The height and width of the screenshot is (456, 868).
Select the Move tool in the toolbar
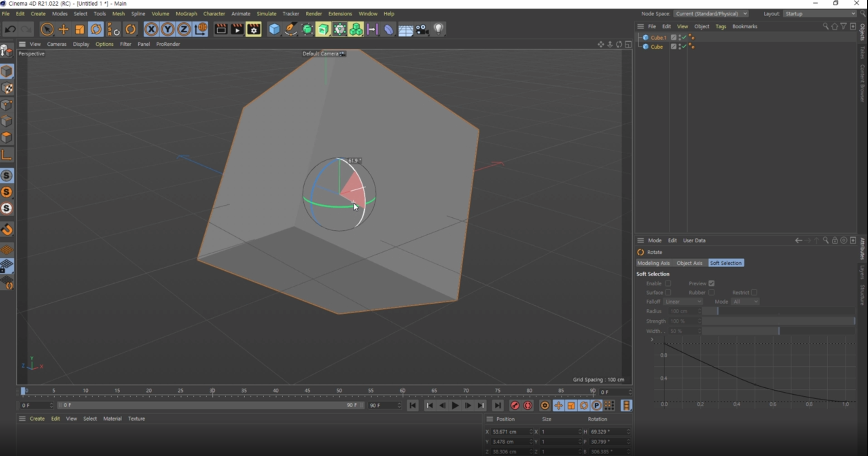[x=63, y=30]
